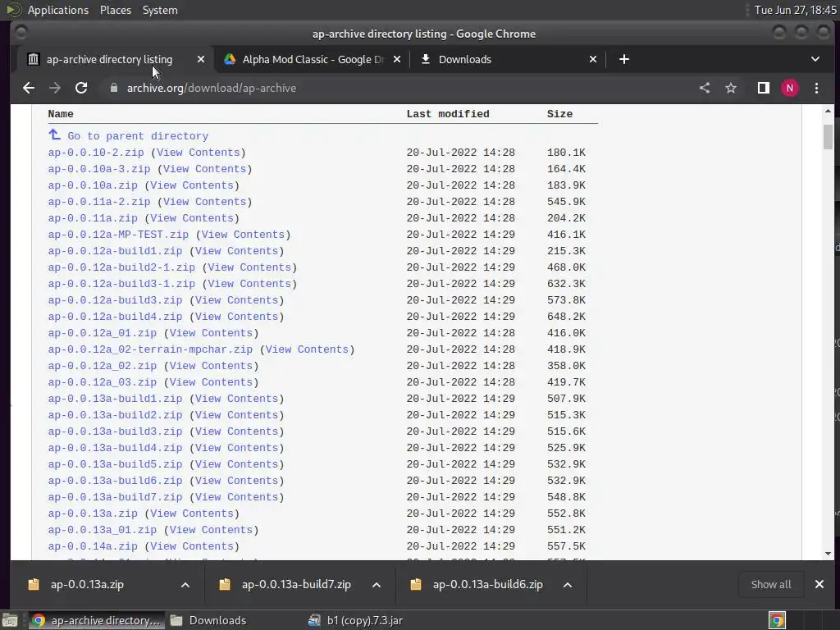The width and height of the screenshot is (840, 630).
Task: Click the ap-0.0.13a-build6.zip file icon in downloads bar
Action: click(x=416, y=584)
